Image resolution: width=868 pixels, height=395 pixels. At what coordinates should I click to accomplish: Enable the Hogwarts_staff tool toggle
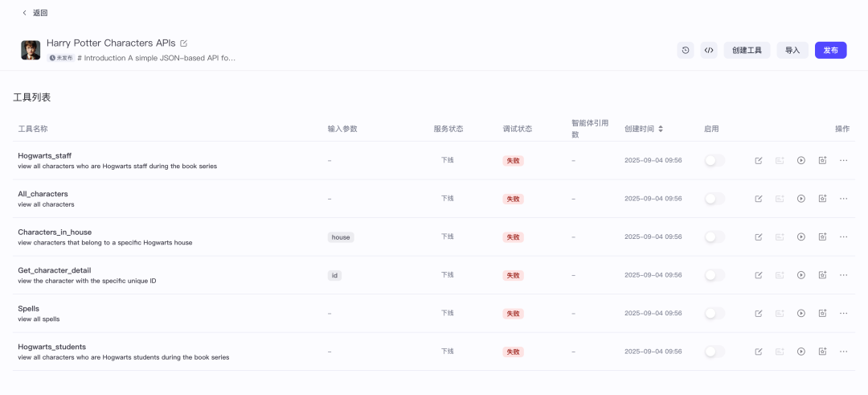pos(714,161)
